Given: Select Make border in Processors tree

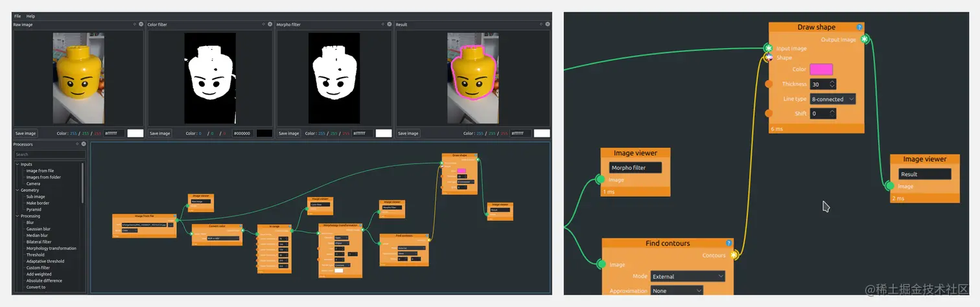Looking at the screenshot, I should pyautogui.click(x=38, y=203).
